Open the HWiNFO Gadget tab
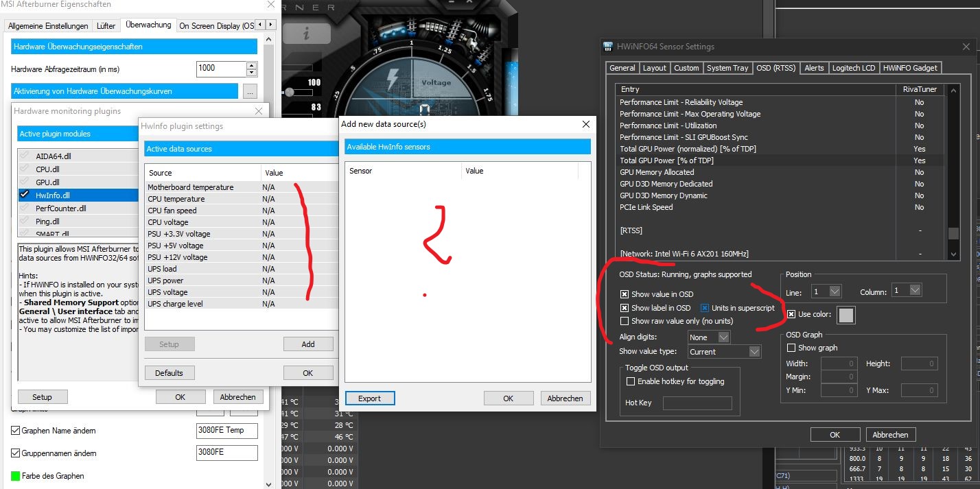Viewport: 980px width, 489px height. click(911, 68)
